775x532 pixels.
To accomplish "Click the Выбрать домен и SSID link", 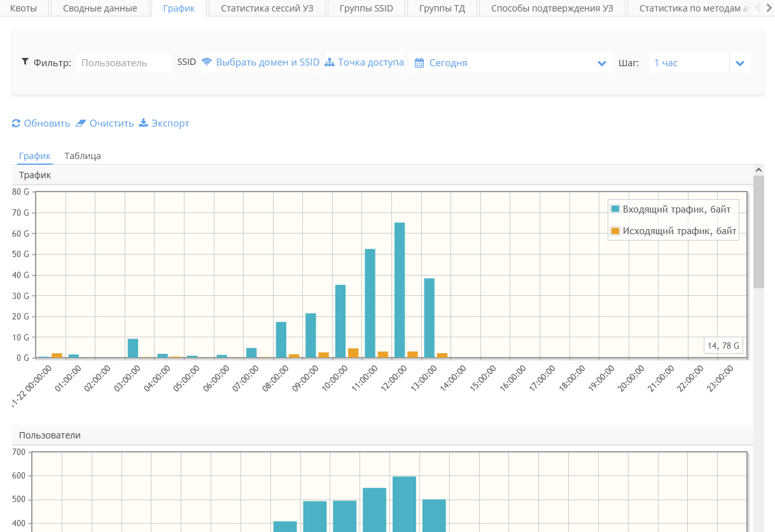I will (267, 62).
